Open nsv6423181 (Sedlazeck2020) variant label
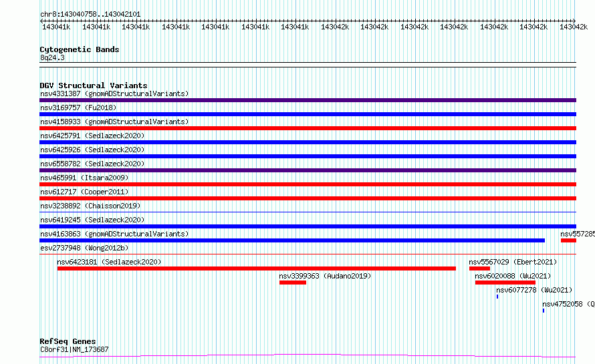The width and height of the screenshot is (595, 364). coord(109,262)
